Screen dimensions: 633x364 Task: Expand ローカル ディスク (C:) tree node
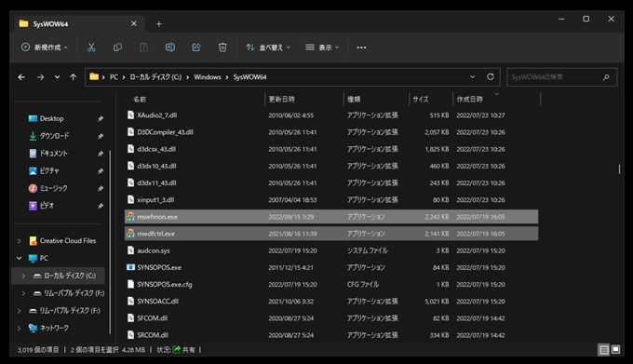23,276
